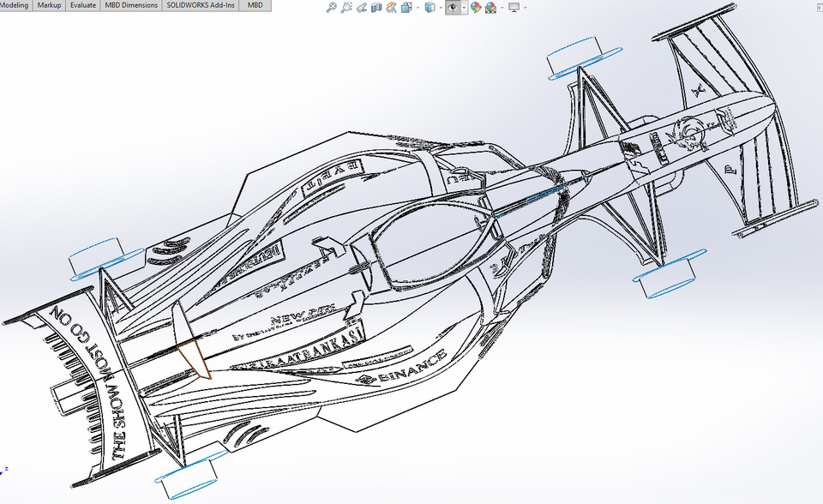Click the View Orientation cube icon
The height and width of the screenshot is (504, 823).
(x=405, y=7)
